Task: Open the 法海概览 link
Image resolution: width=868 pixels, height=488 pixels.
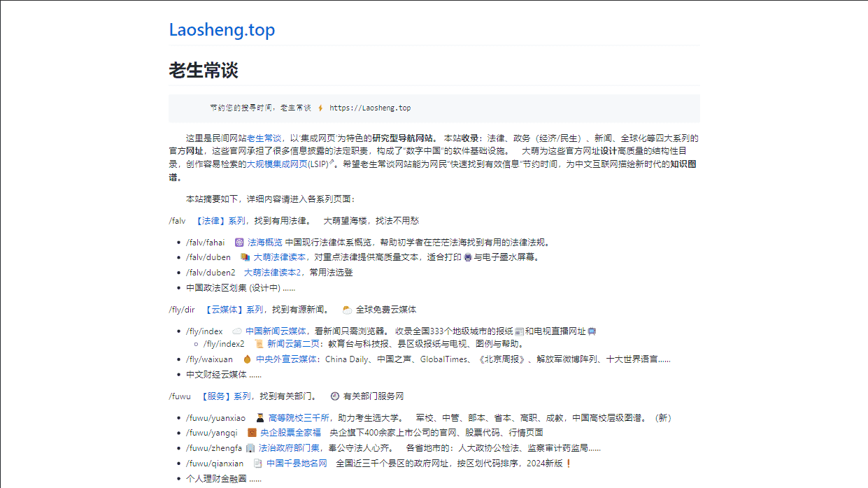Action: [x=265, y=243]
